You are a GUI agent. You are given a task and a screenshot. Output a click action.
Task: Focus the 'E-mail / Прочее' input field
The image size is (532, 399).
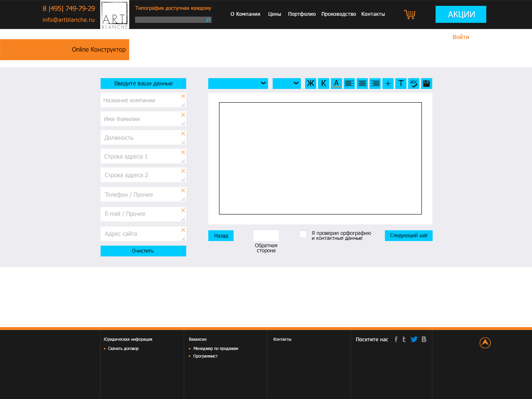coord(143,214)
